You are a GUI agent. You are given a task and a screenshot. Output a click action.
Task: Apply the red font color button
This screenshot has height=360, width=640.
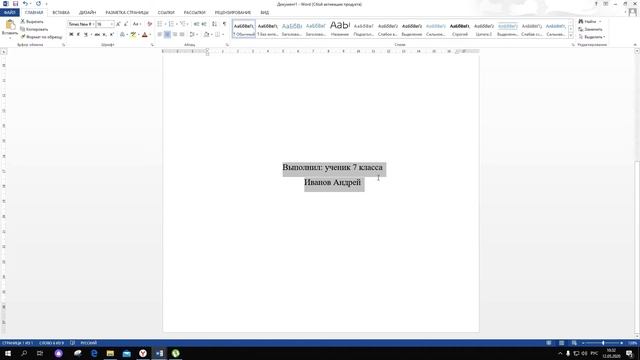pyautogui.click(x=144, y=34)
